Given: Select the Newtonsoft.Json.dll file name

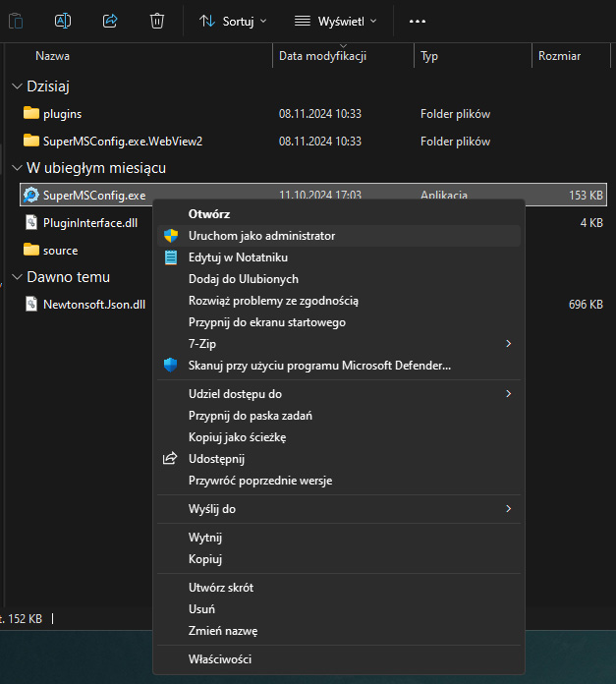Looking at the screenshot, I should tap(94, 305).
